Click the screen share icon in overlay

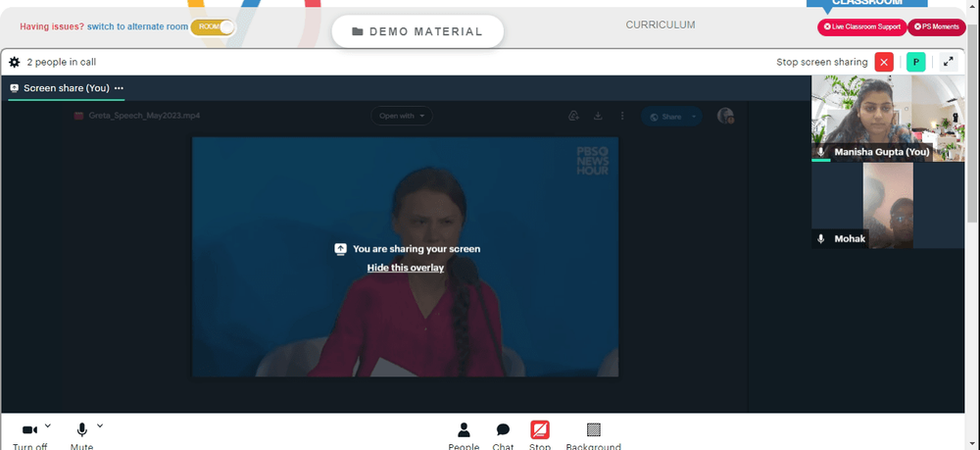click(x=340, y=249)
